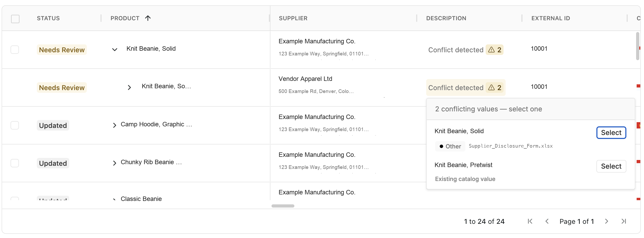Go to the next page icon
This screenshot has width=644, height=238.
[606, 221]
